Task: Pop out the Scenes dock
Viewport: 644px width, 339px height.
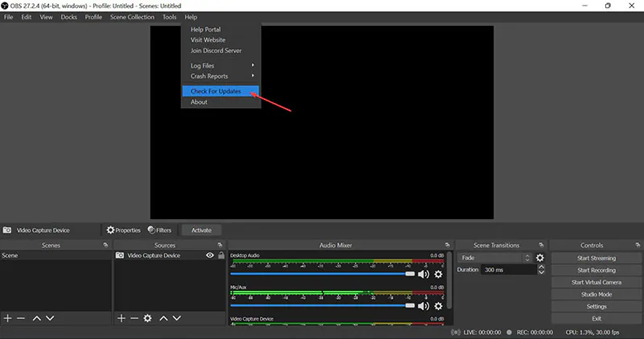Action: click(105, 245)
